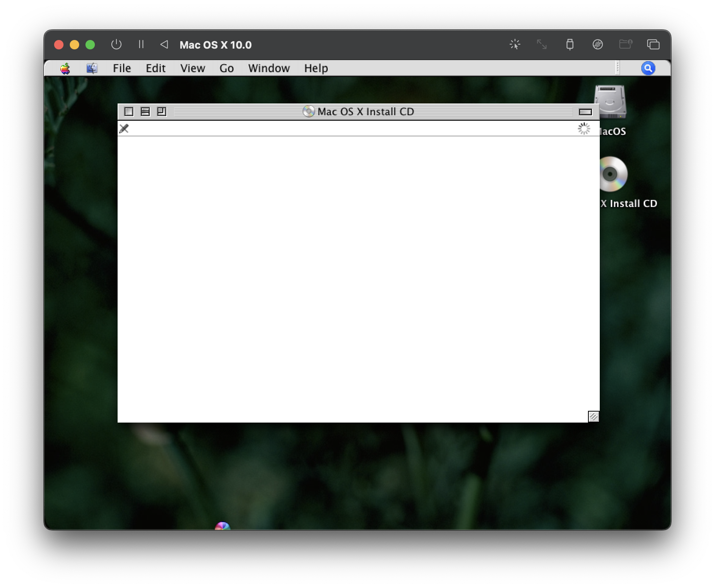The image size is (715, 588).
Task: Click the VM power button
Action: (116, 45)
